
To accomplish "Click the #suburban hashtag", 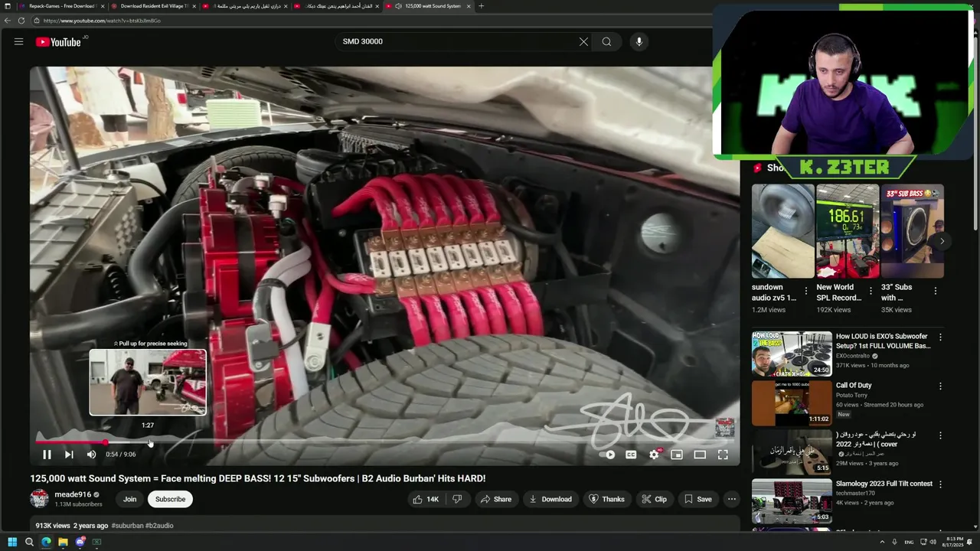I will click(x=127, y=526).
